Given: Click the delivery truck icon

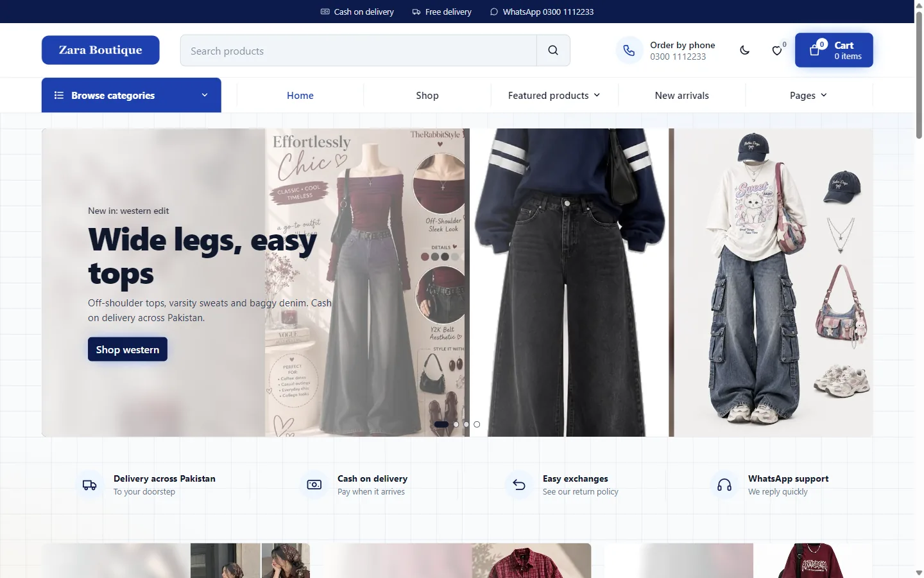Looking at the screenshot, I should point(90,485).
